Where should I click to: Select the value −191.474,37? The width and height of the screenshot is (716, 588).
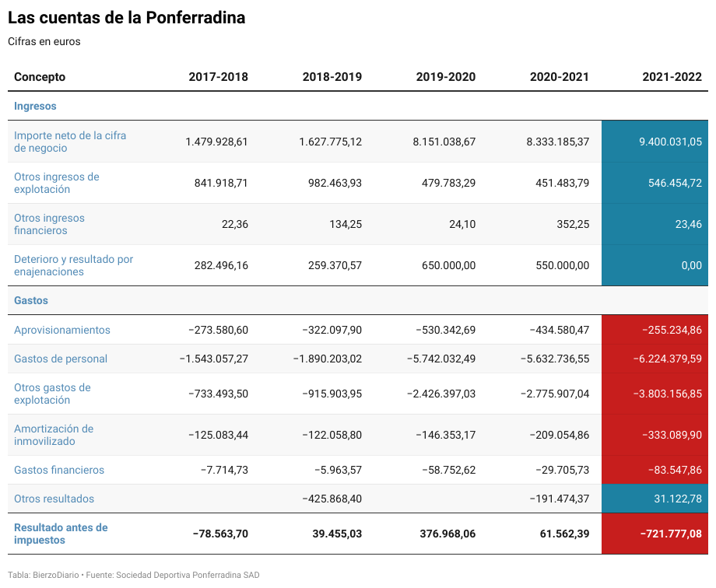click(560, 499)
